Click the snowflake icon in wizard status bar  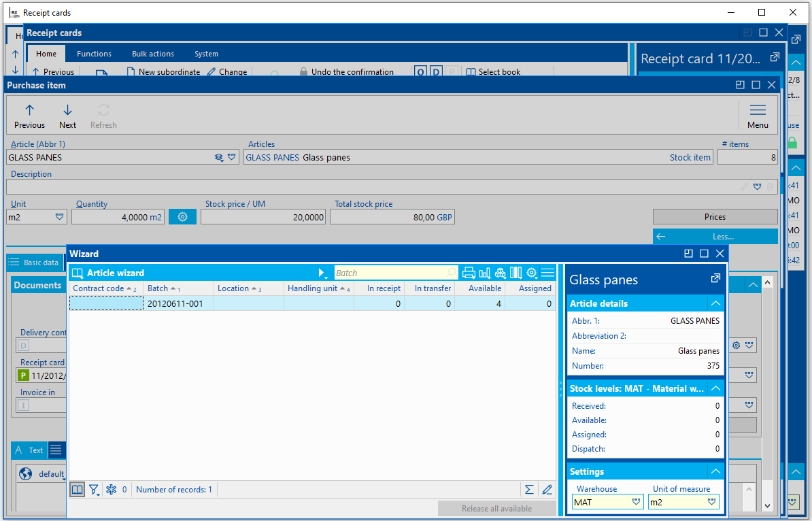(111, 490)
